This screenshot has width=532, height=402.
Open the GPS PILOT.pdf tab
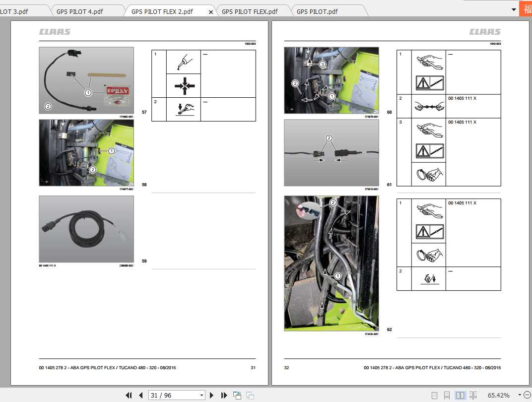tap(317, 11)
